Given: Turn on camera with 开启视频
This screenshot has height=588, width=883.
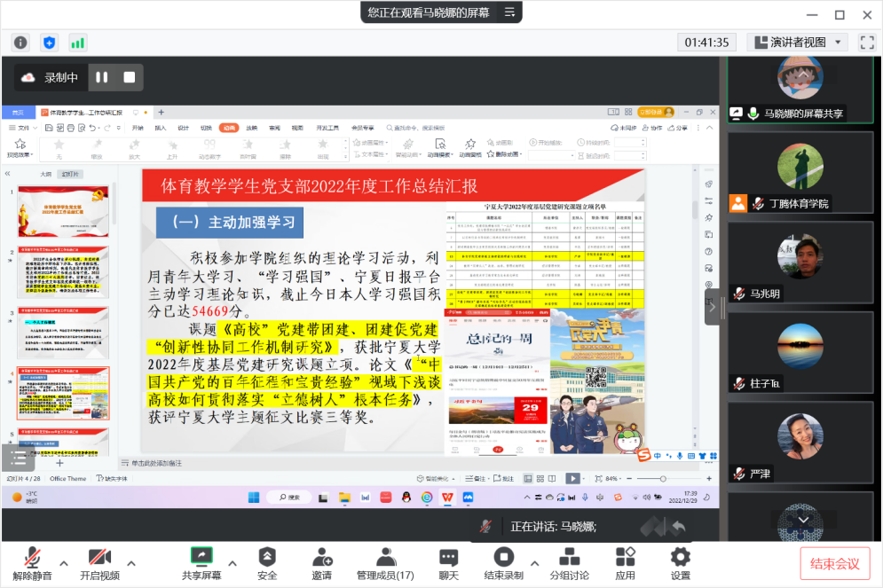Looking at the screenshot, I should (99, 564).
